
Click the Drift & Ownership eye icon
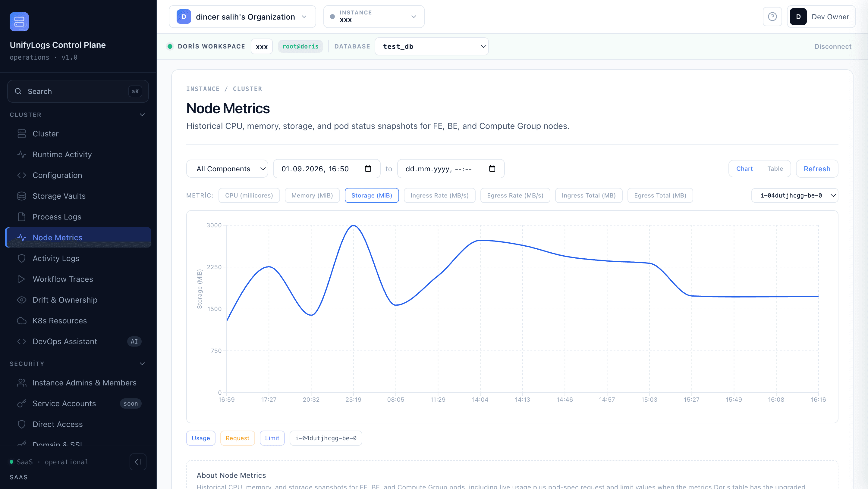pyautogui.click(x=22, y=300)
